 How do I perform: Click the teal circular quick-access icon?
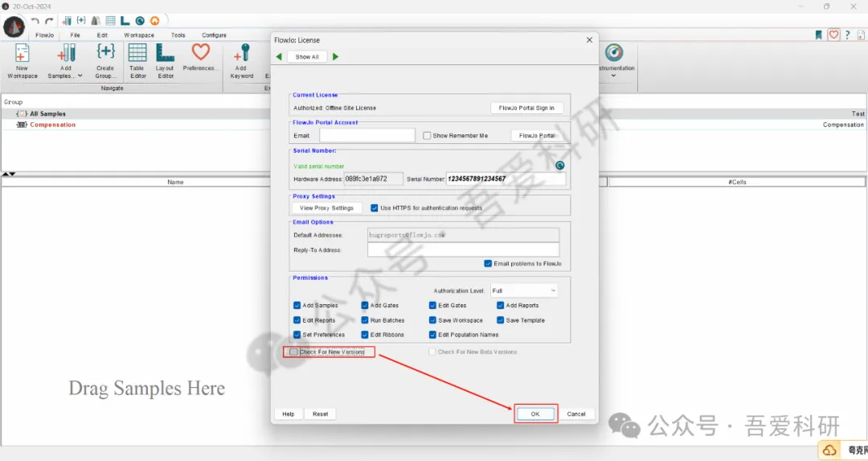click(140, 21)
